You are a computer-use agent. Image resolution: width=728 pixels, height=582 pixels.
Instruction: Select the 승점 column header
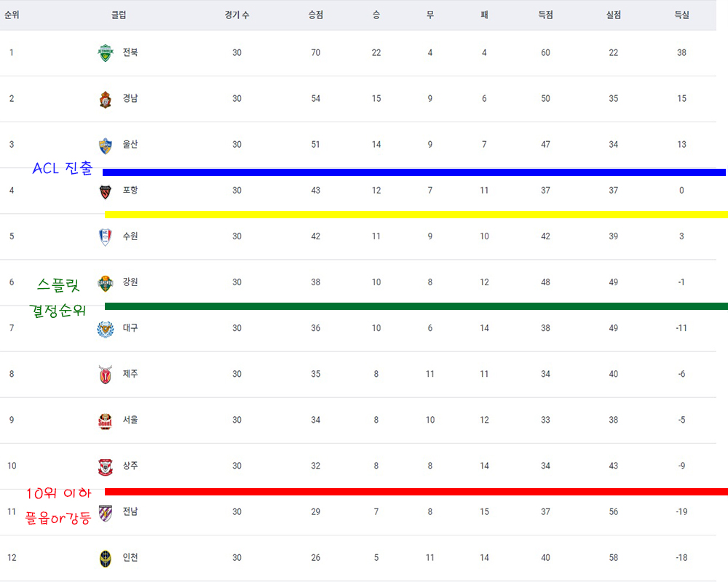(316, 15)
